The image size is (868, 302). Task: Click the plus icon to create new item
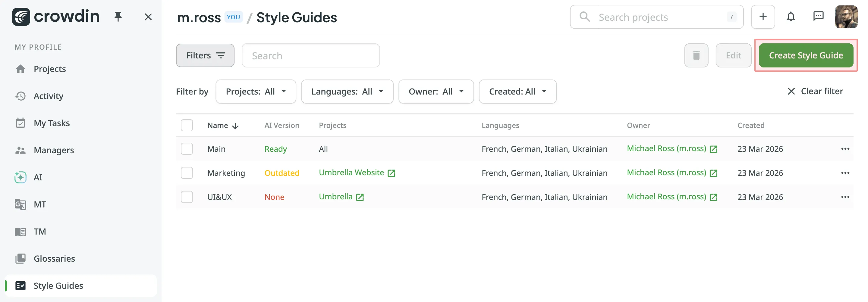tap(763, 17)
